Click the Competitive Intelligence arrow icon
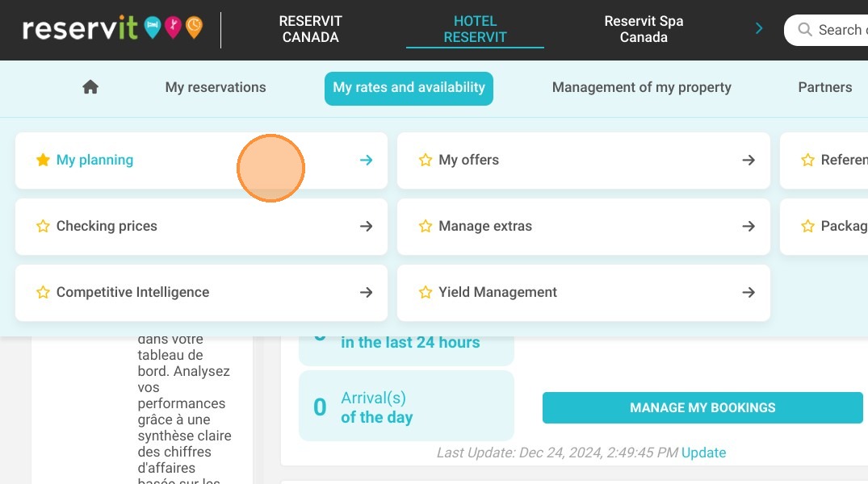The height and width of the screenshot is (484, 868). pos(366,292)
